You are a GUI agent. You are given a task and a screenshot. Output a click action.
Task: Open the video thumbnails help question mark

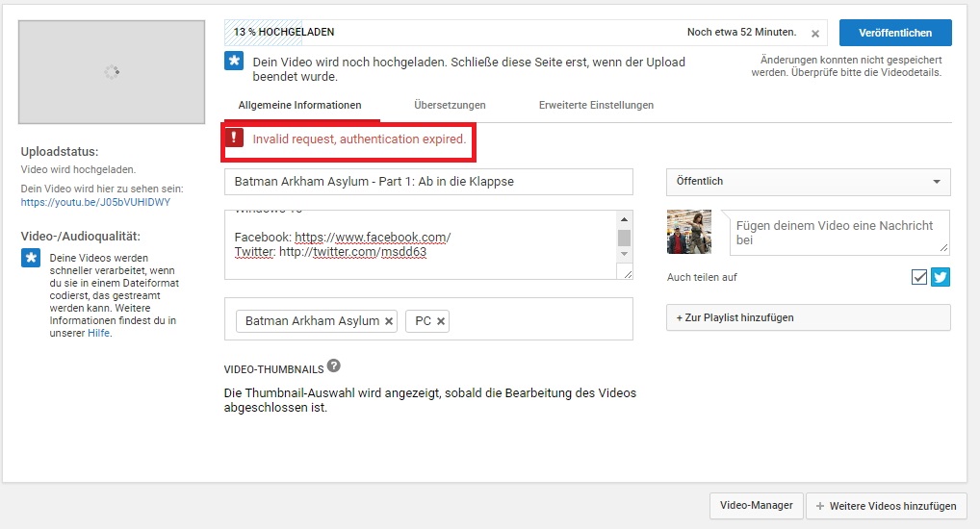point(333,366)
